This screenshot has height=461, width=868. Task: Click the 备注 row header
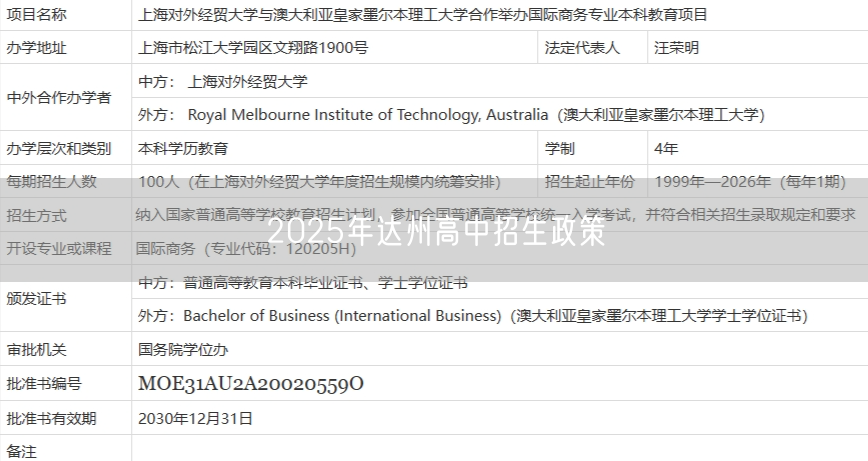[x=22, y=451]
